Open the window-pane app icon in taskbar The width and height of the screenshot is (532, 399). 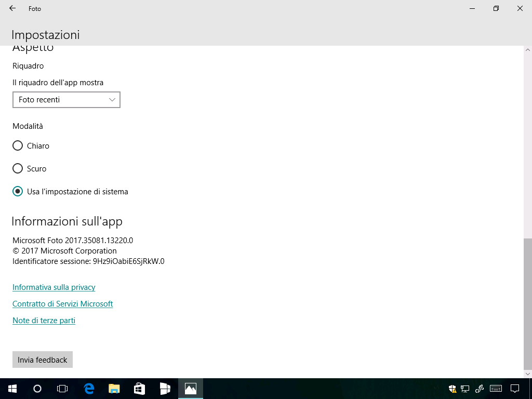[165, 389]
